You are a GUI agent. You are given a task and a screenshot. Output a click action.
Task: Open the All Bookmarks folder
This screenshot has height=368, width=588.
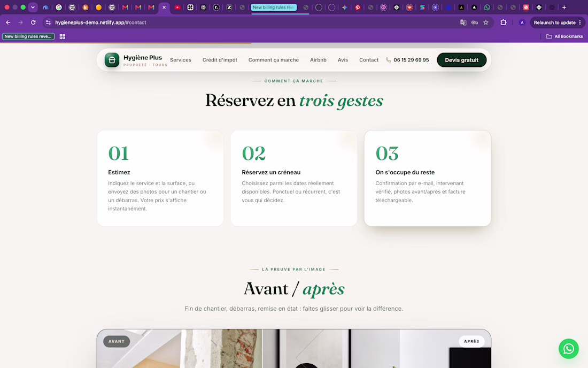[x=564, y=36]
